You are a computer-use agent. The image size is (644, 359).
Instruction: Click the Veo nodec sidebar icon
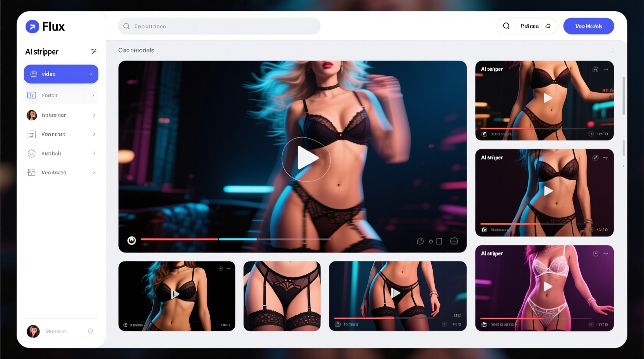(x=32, y=173)
